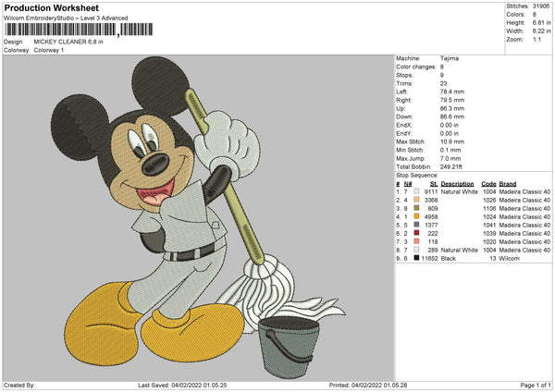This screenshot has width=555, height=392.
Task: Click 'Printed: 04/02/2022 01.05.28' text
Action: point(368,386)
